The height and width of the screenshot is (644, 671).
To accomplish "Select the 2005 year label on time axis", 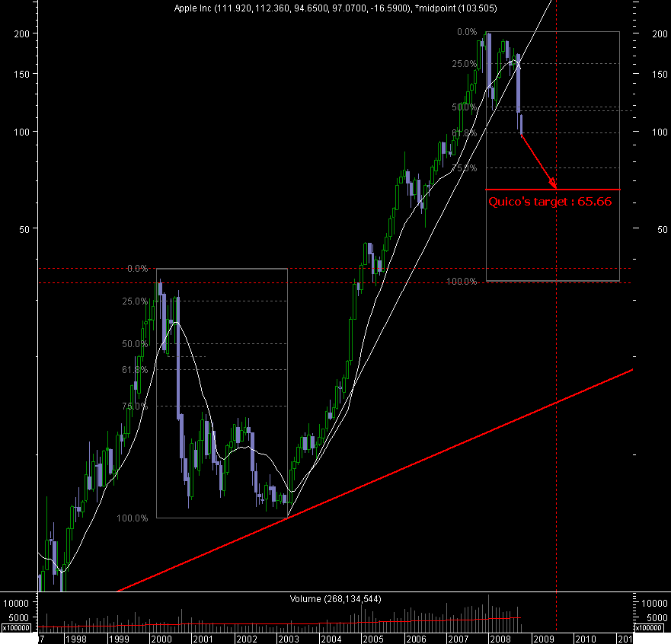I will 373,639.
